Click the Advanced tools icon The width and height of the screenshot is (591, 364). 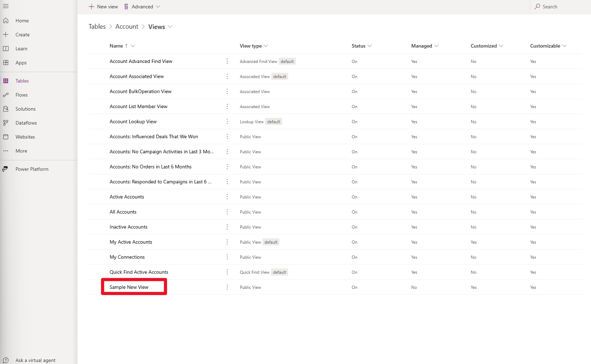(126, 7)
